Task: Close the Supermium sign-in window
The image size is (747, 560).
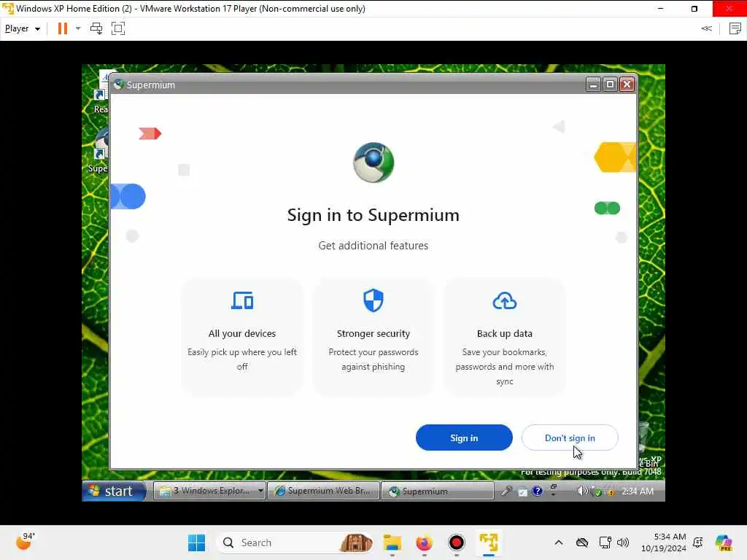Action: coord(627,85)
